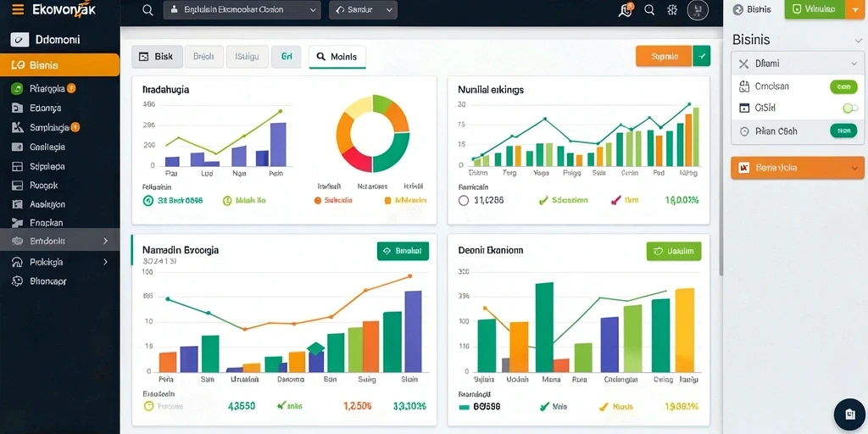The image size is (868, 434).
Task: Open the Sandur dropdown in top bar
Action: click(x=363, y=10)
